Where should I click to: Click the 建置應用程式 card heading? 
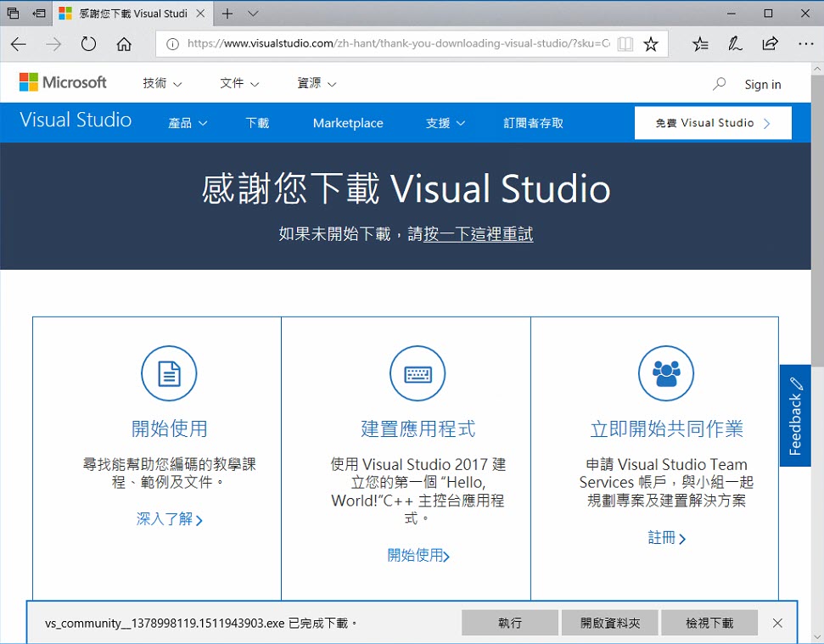coord(418,428)
